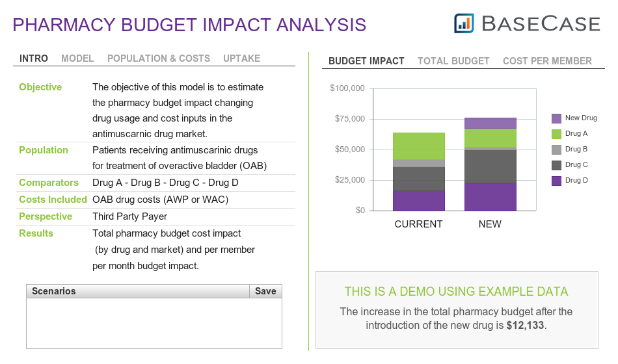
Task: Click the CURRENT bar's dark gray Drug C segment
Action: [419, 179]
